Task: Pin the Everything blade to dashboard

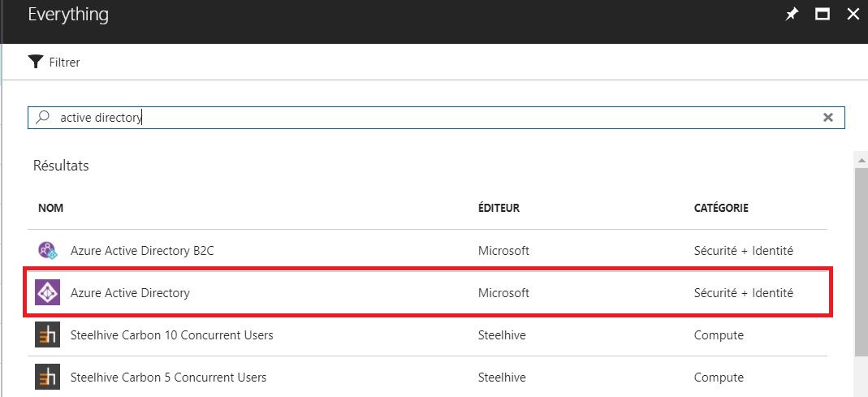Action: click(x=792, y=15)
